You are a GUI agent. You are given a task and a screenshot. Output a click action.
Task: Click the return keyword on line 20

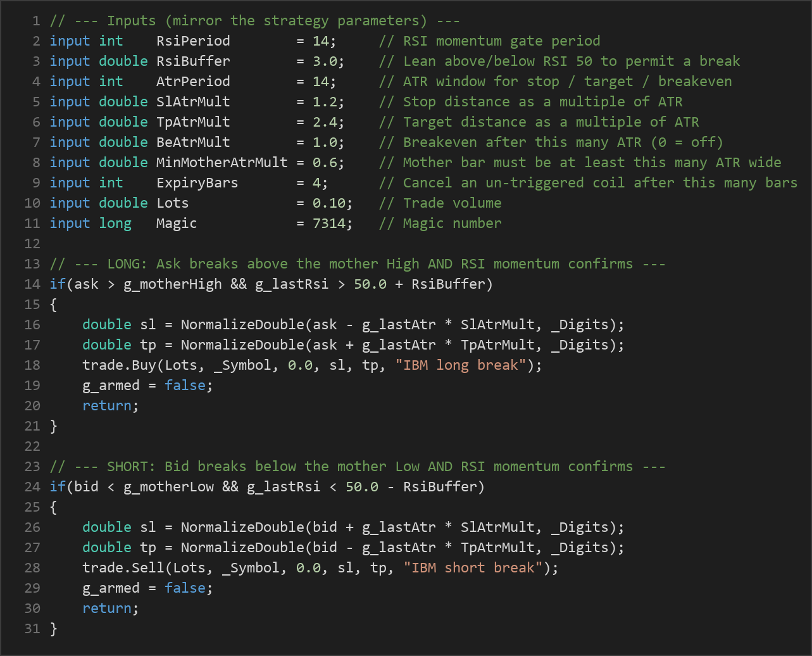(107, 406)
